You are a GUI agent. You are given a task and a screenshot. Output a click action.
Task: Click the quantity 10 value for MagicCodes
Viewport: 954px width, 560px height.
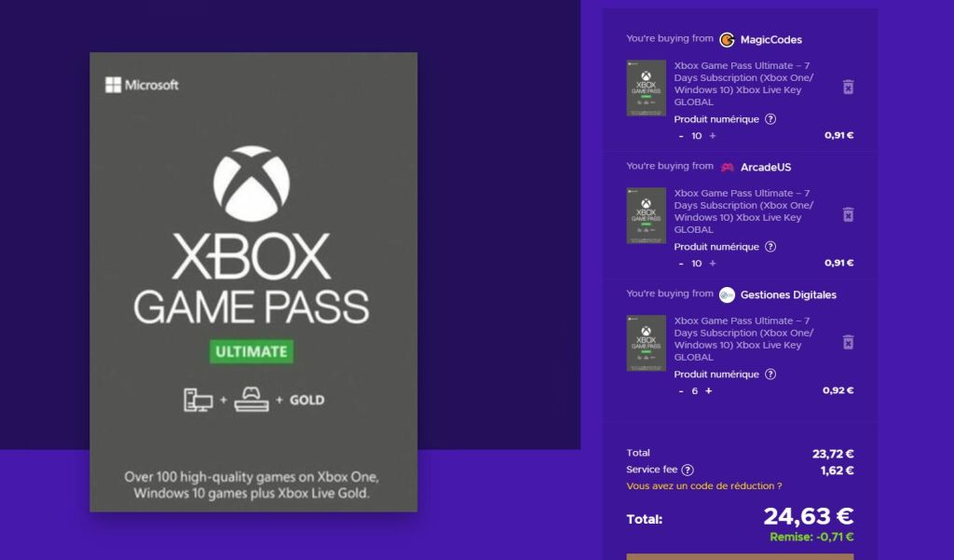pos(697,136)
